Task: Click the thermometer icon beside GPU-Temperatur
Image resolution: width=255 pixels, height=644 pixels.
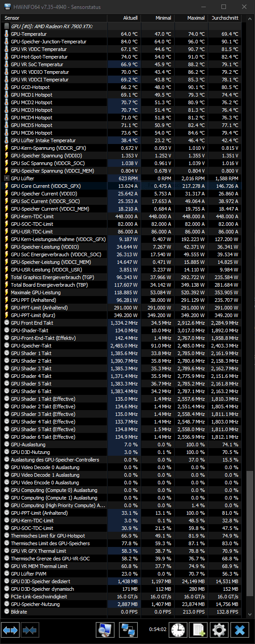Action: point(6,34)
